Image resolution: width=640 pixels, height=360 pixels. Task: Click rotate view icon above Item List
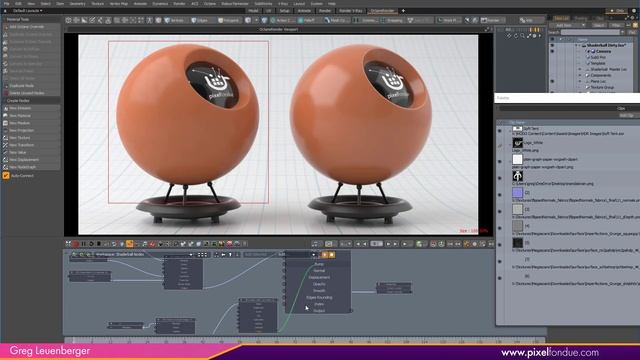[516, 36]
